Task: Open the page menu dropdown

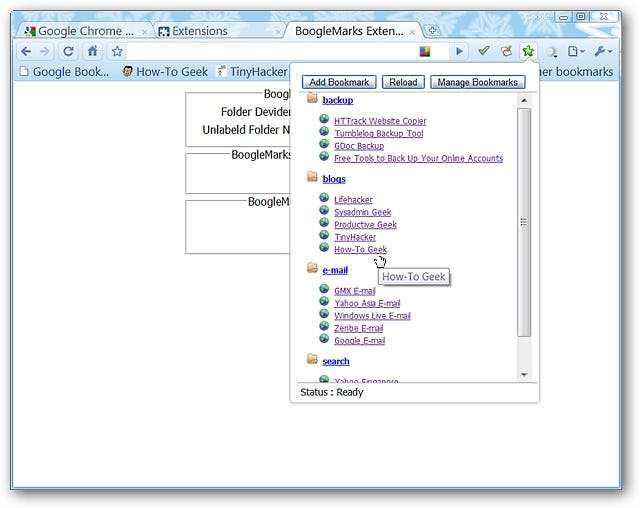Action: coord(576,51)
